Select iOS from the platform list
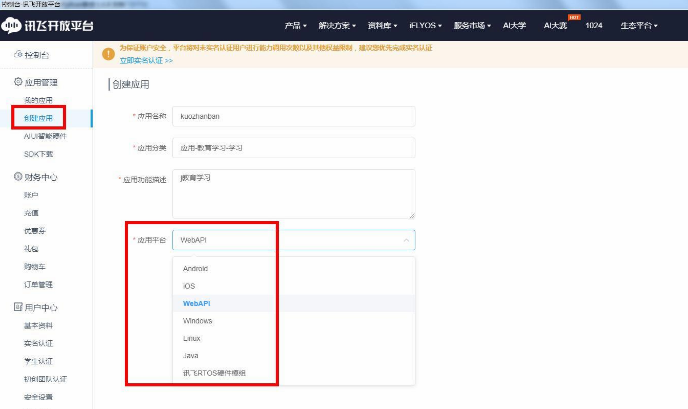The height and width of the screenshot is (409, 688). [x=294, y=286]
